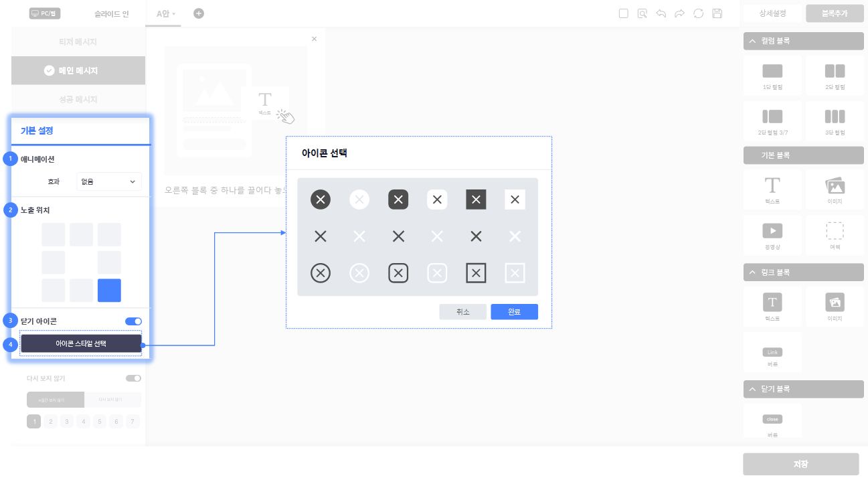Select the dark filled circle close icon
Viewport: 868px width, 482px height.
coord(321,199)
